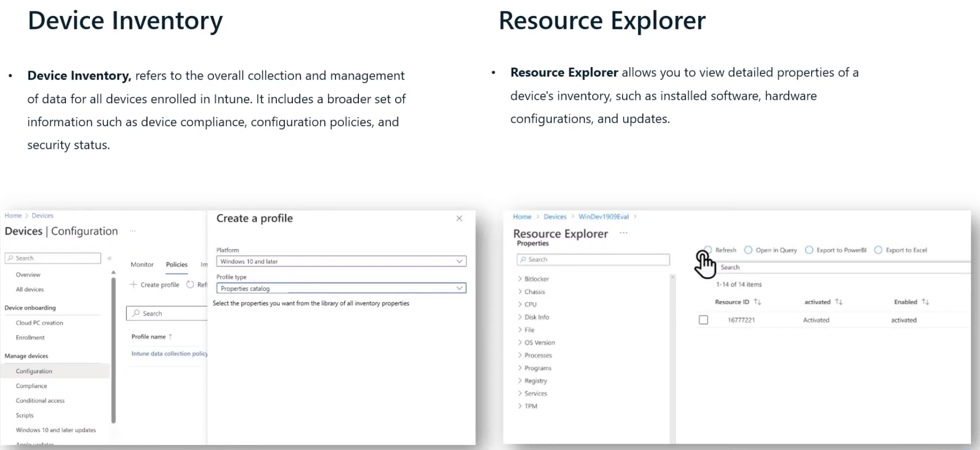Click lowercase "activated" cell under Enabled column
980x450 pixels.
point(904,320)
